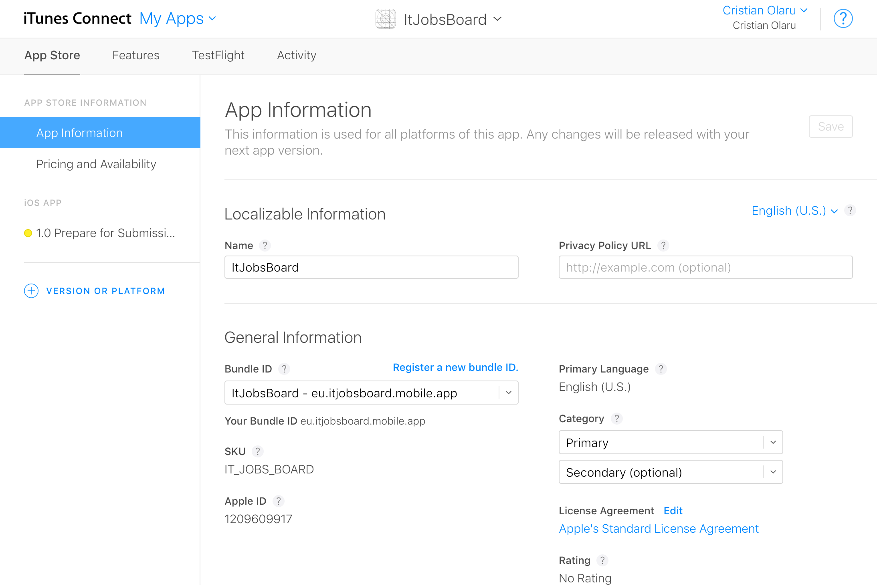The width and height of the screenshot is (877, 588).
Task: Open the Help question mark icon
Action: point(843,18)
